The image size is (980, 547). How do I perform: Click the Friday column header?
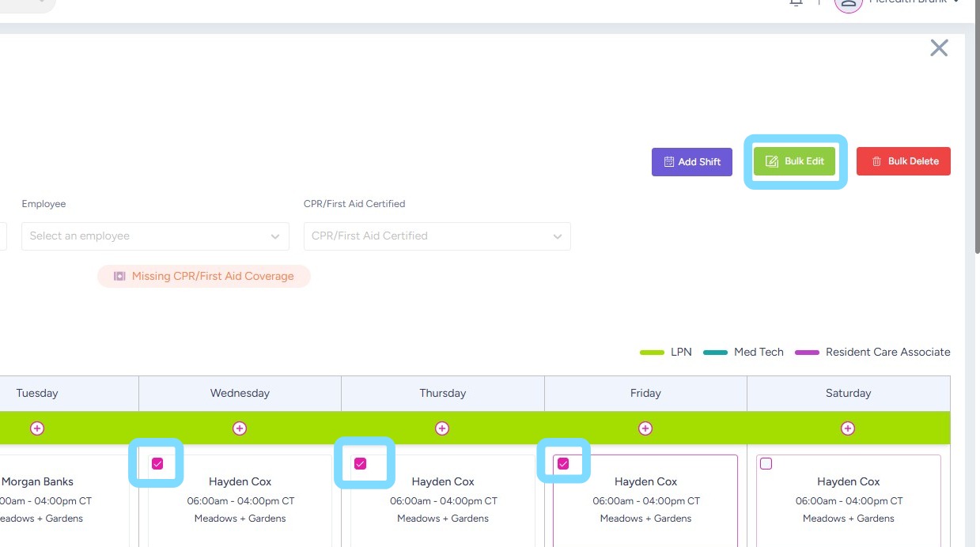pyautogui.click(x=645, y=393)
